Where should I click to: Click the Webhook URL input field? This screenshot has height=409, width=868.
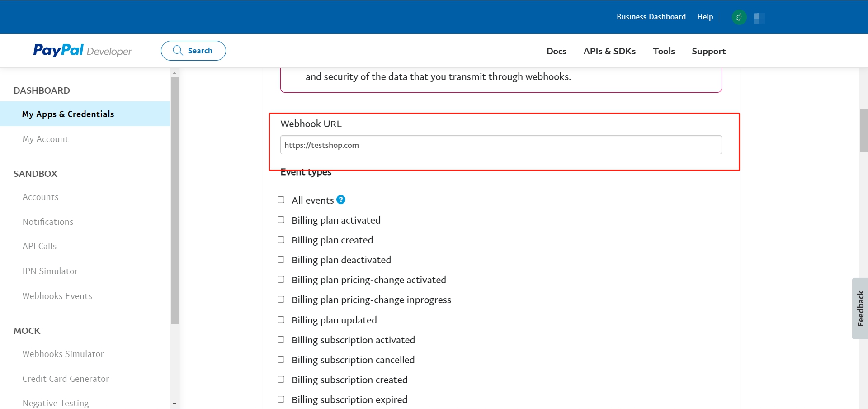(501, 145)
